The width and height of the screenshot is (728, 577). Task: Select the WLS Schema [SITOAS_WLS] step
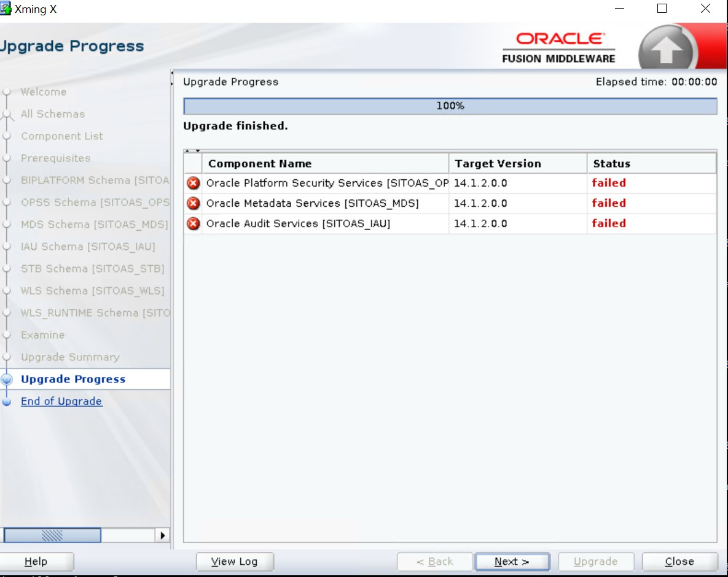tap(93, 291)
